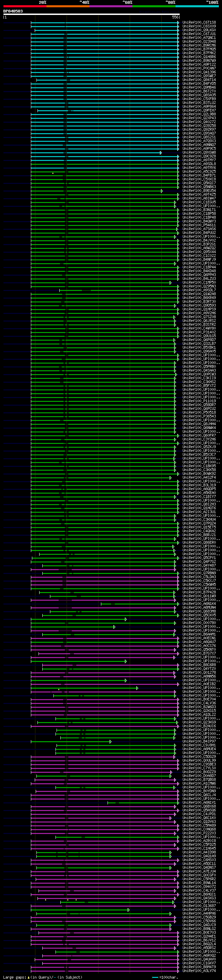The image size is (222, 980).
Task: Click the short cyan bar for Q9XGW8
Action: 96,153
